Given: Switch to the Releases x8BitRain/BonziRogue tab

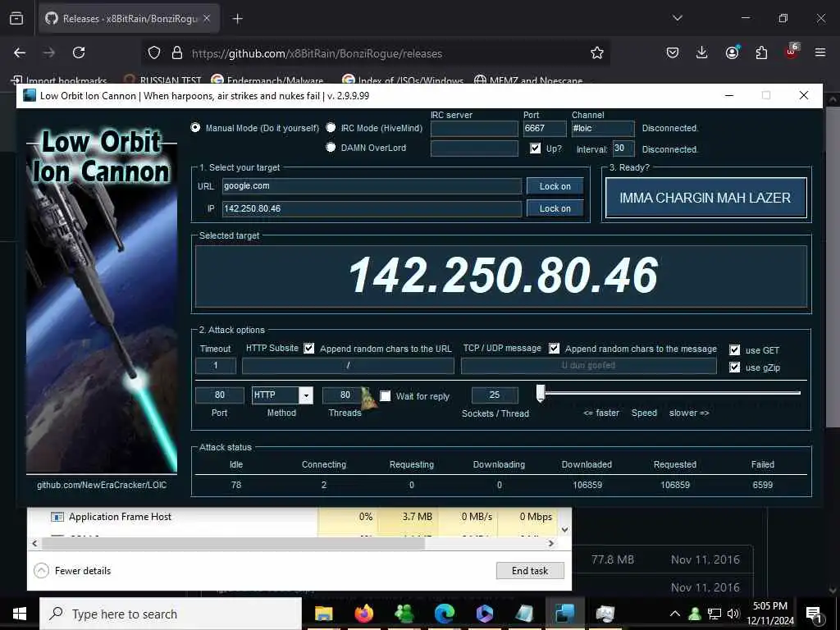Looking at the screenshot, I should pyautogui.click(x=130, y=19).
